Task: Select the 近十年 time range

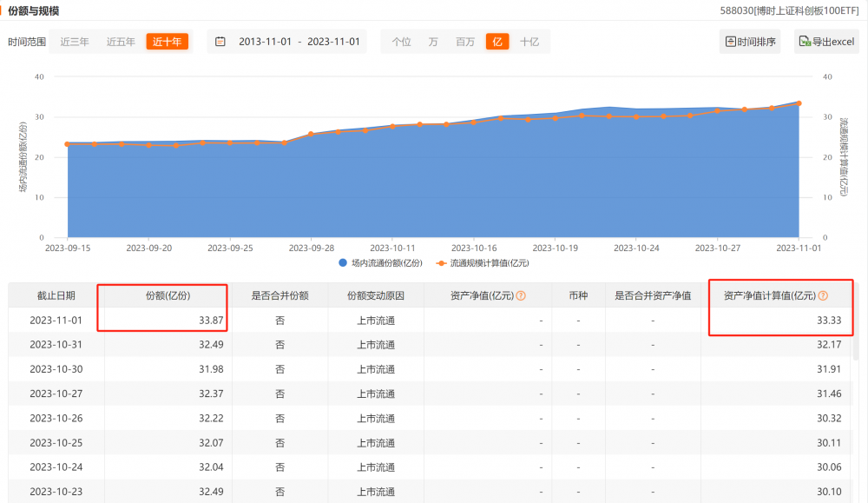Action: click(167, 42)
